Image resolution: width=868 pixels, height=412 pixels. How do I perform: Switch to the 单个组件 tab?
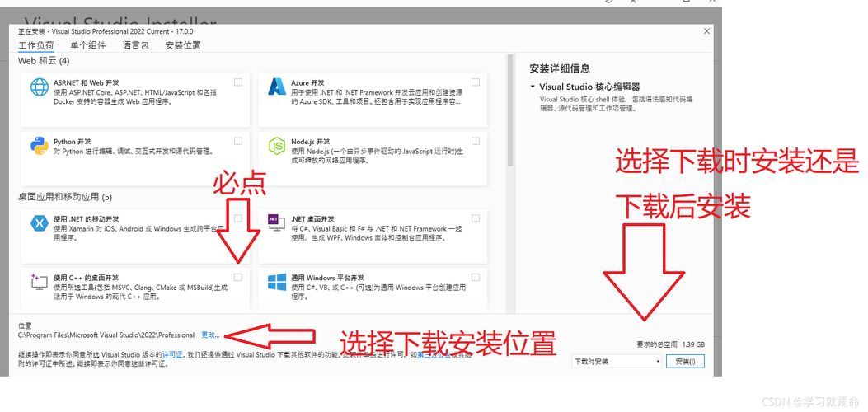tap(88, 45)
